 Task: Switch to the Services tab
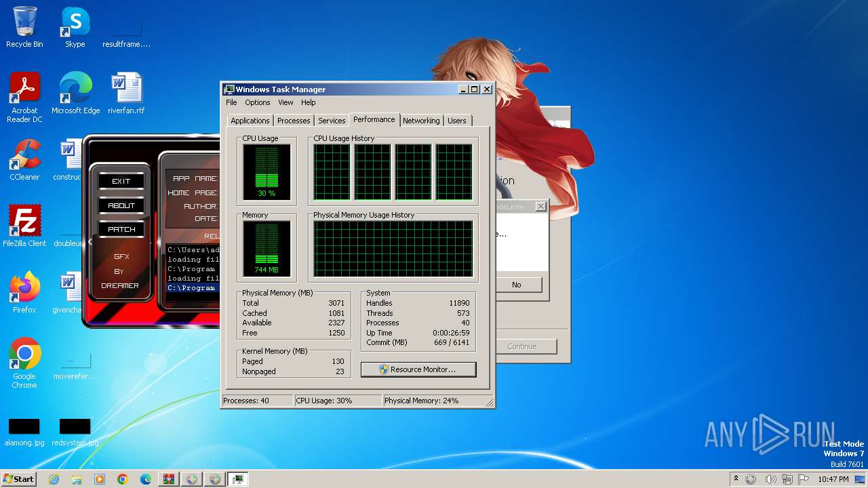click(332, 121)
